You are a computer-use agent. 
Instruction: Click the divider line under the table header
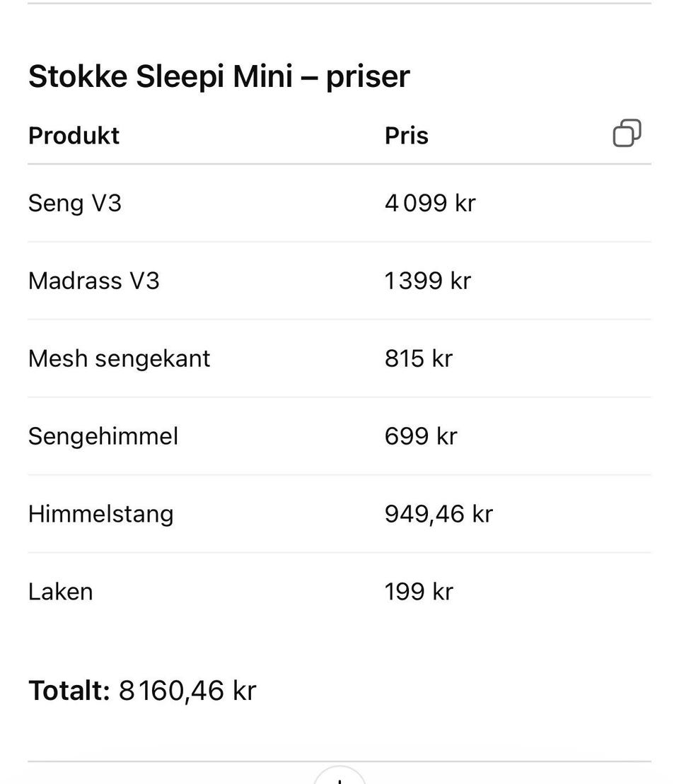point(339,164)
